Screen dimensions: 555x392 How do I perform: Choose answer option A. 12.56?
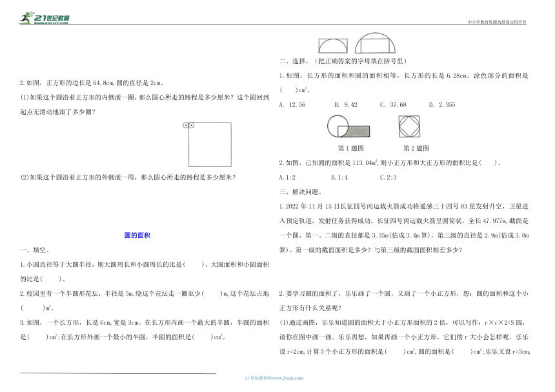click(x=292, y=104)
